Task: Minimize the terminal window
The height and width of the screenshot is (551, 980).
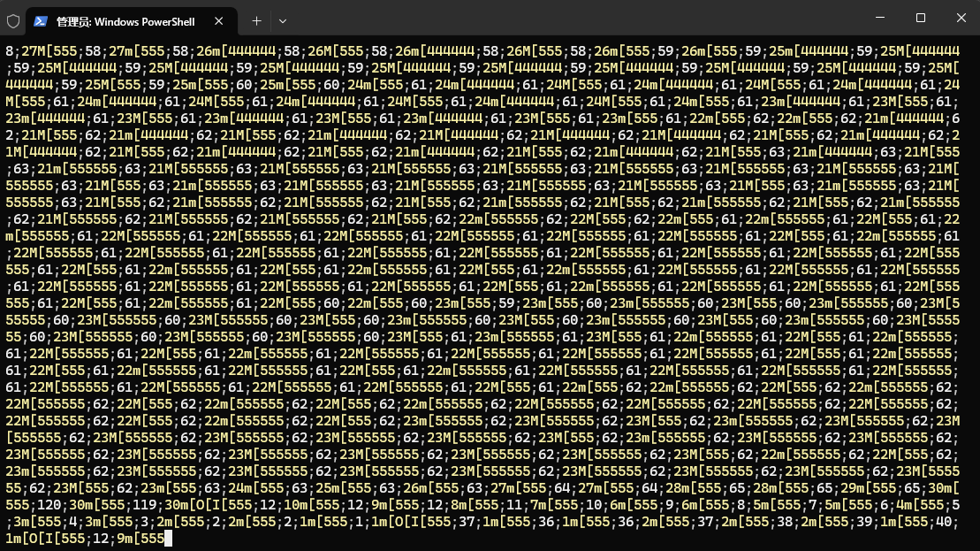Action: pyautogui.click(x=880, y=18)
